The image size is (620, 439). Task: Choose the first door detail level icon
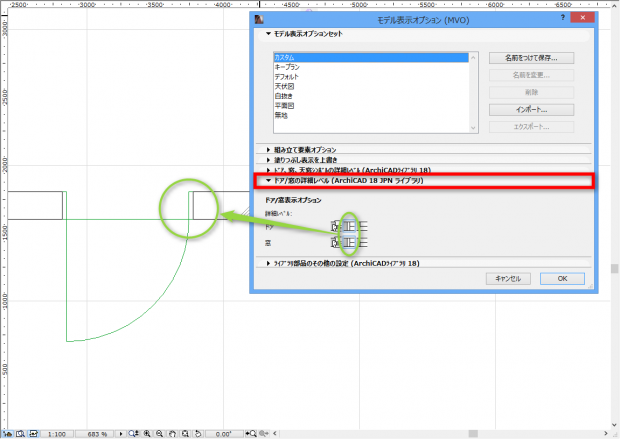(x=336, y=226)
